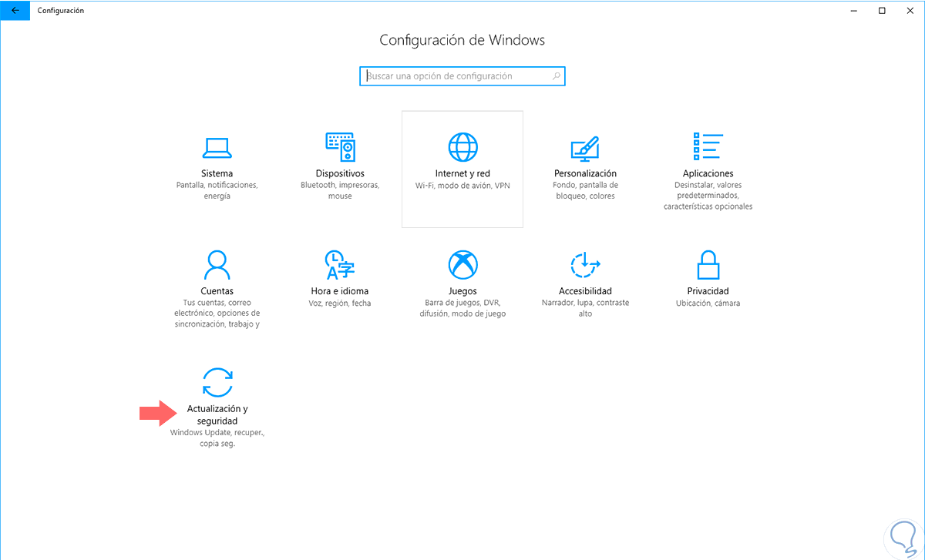Click the Cuentas label

tap(217, 291)
